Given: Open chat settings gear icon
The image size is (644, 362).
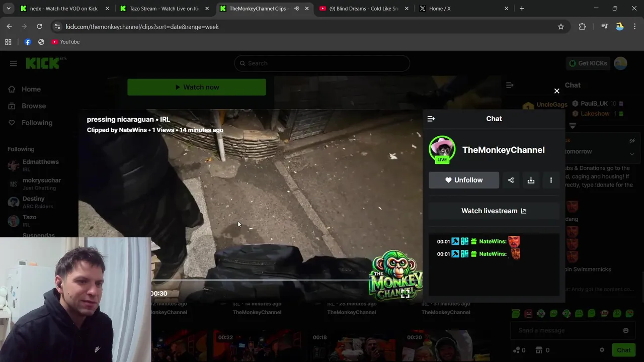Looking at the screenshot, I should 602,350.
